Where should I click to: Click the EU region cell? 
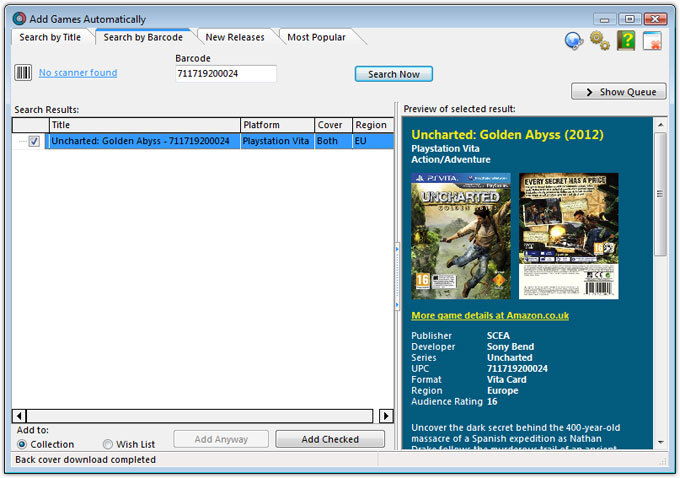373,141
